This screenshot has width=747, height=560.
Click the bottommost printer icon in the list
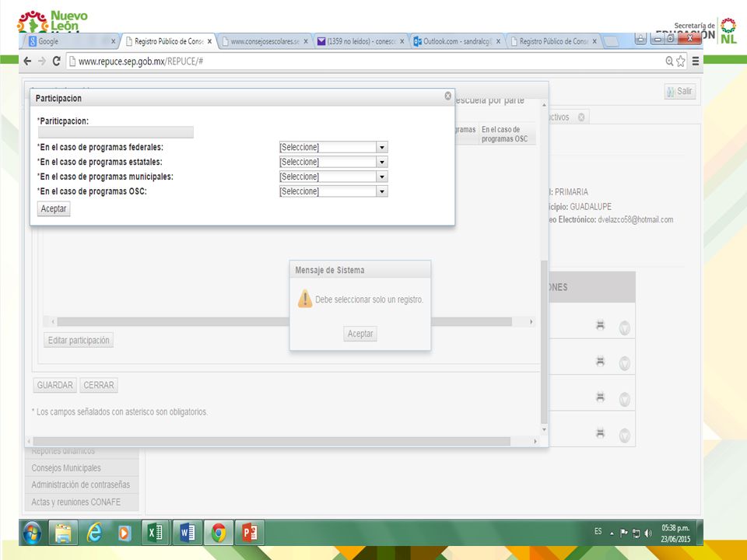600,433
